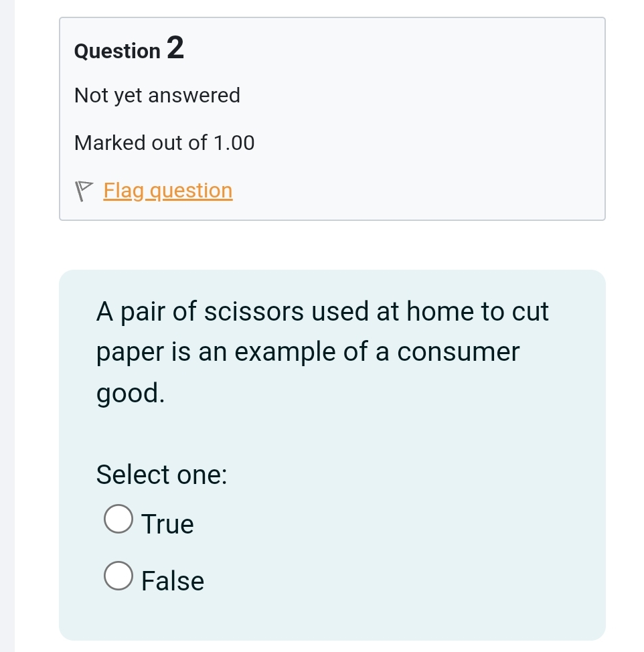Click the 1.00 mark value
Viewport: 644px width, 652px height.
[x=234, y=143]
